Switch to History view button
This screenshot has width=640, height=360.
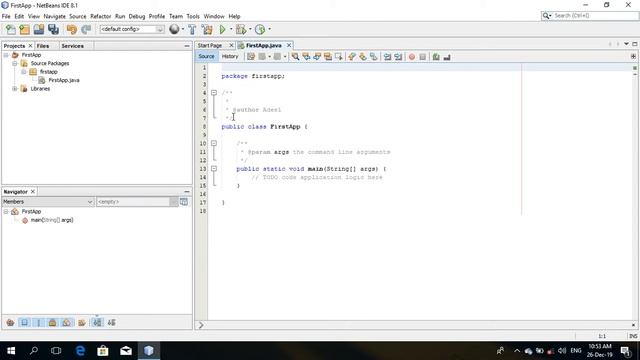coord(230,56)
